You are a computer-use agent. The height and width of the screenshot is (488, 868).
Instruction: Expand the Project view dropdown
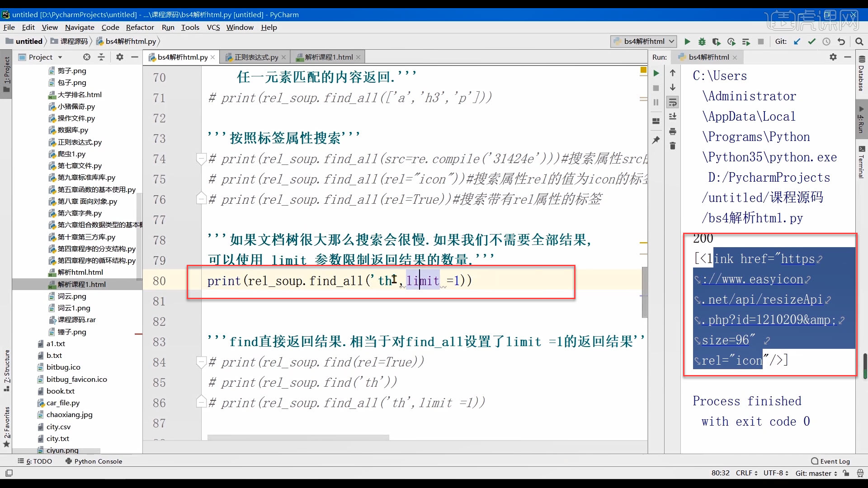[x=61, y=56]
